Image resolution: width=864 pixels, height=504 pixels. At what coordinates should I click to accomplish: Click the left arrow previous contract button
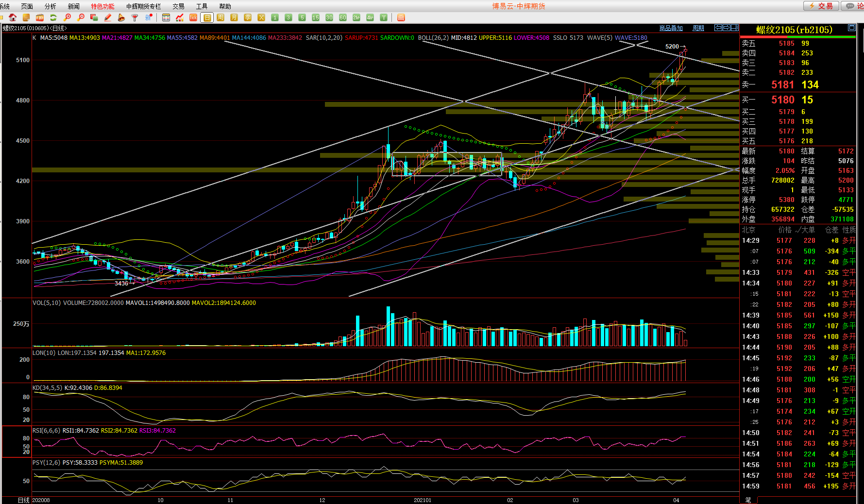pyautogui.click(x=718, y=28)
